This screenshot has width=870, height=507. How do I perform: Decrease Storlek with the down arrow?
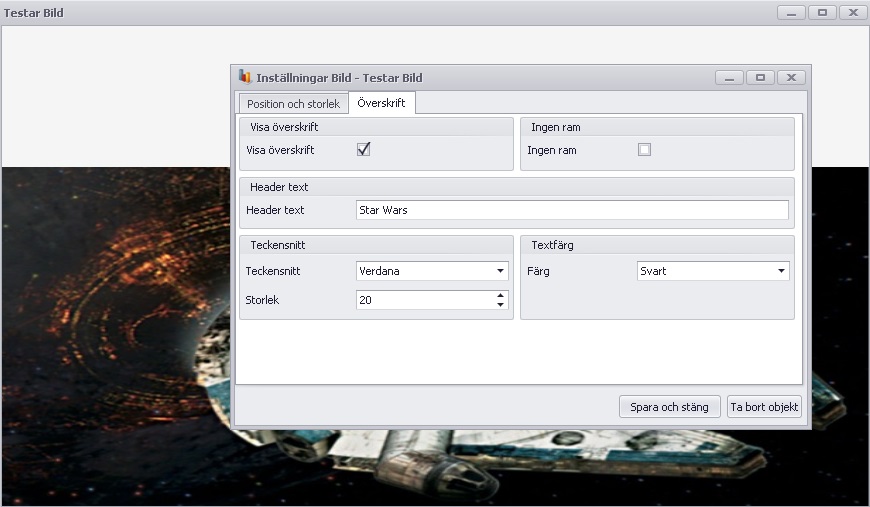coord(500,305)
